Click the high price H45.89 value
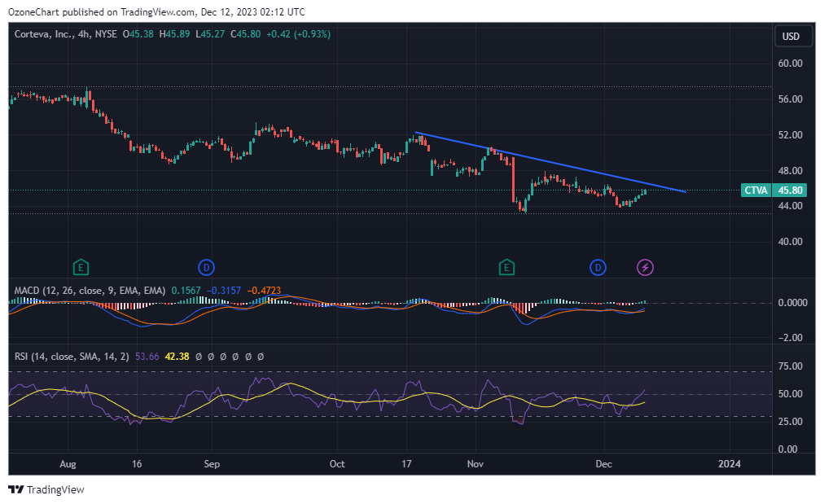The width and height of the screenshot is (824, 504). tap(174, 34)
